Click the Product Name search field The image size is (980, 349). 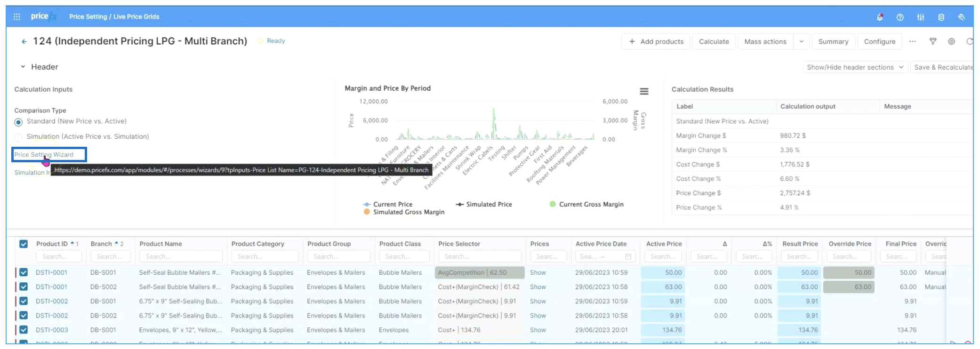[181, 256]
